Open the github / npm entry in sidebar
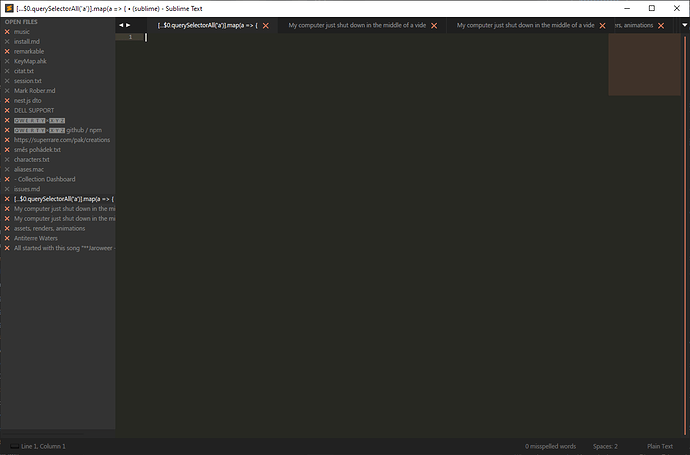The height and width of the screenshot is (455, 690). coord(58,130)
